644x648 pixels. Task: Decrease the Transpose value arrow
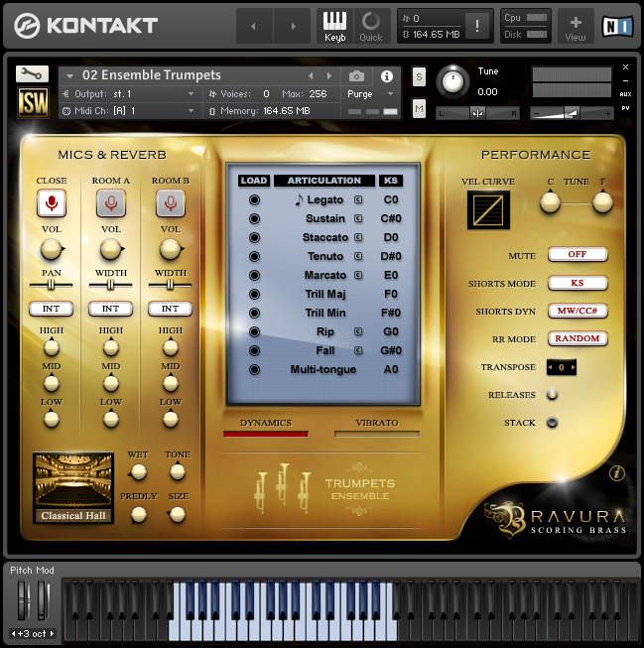[550, 367]
